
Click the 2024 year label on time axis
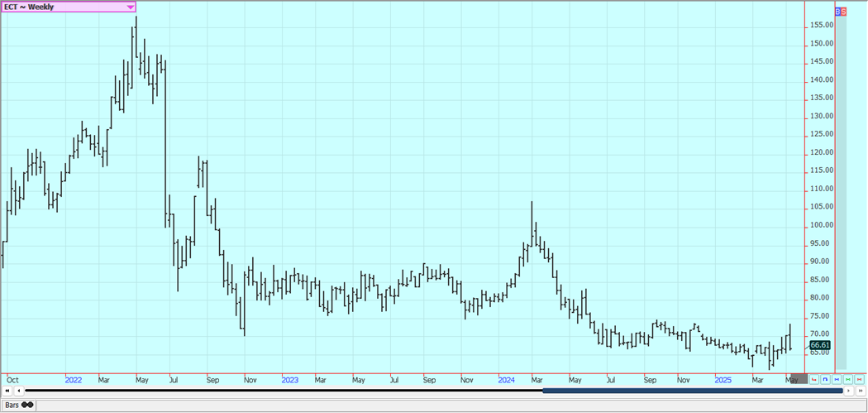tap(507, 380)
